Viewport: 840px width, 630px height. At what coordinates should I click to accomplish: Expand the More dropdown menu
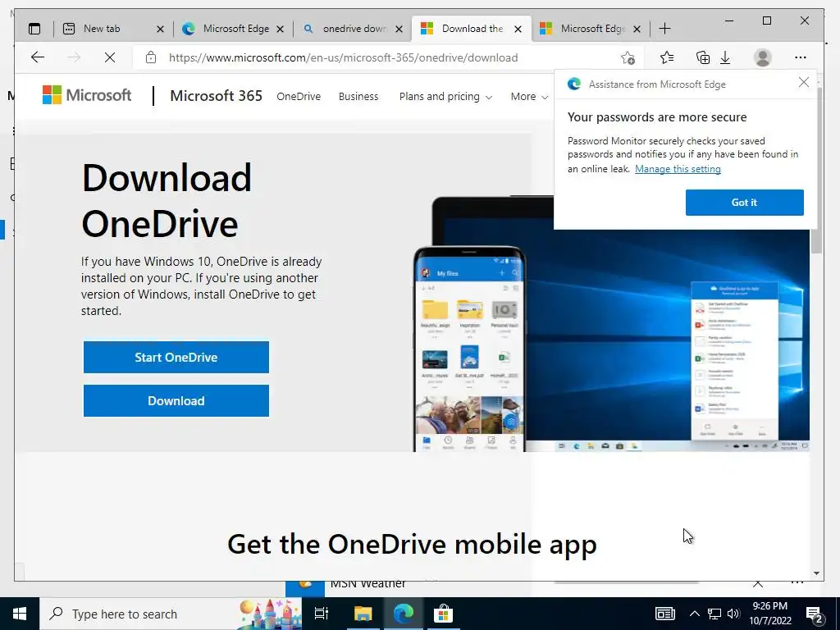click(x=529, y=97)
